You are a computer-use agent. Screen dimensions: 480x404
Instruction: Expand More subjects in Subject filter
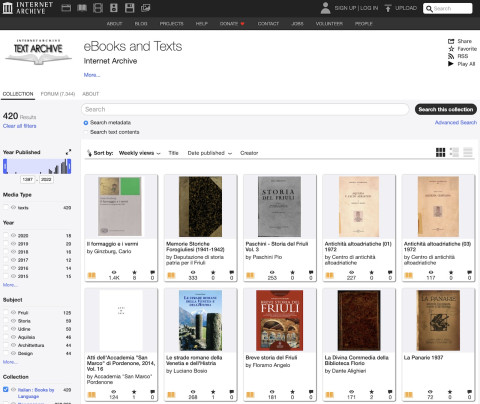pyautogui.click(x=10, y=362)
